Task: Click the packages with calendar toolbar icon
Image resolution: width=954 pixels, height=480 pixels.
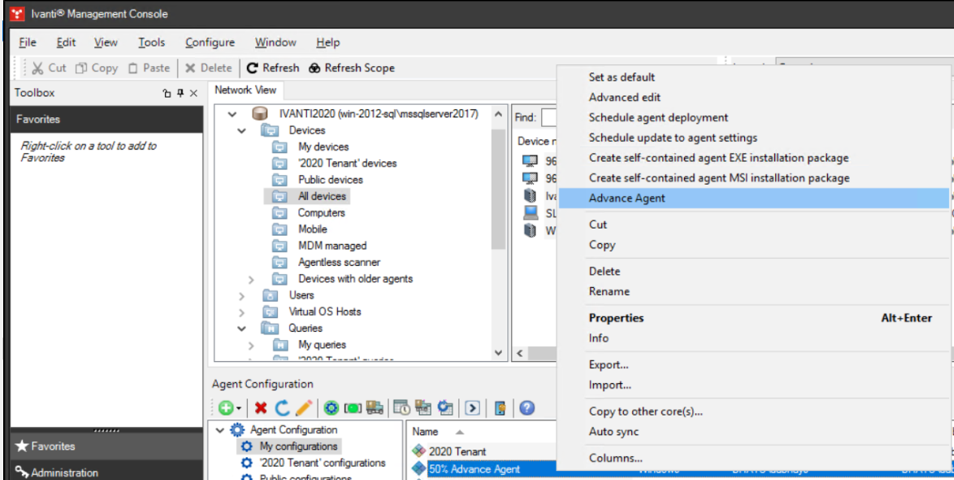Action: coord(423,408)
